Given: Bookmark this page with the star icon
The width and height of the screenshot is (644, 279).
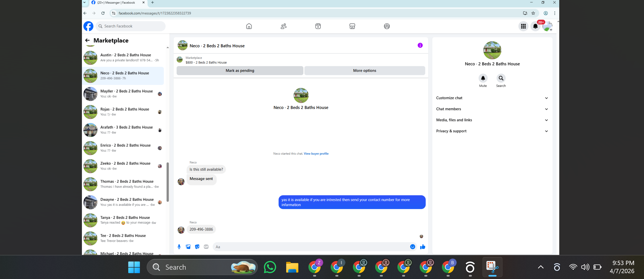Looking at the screenshot, I should pos(533,13).
